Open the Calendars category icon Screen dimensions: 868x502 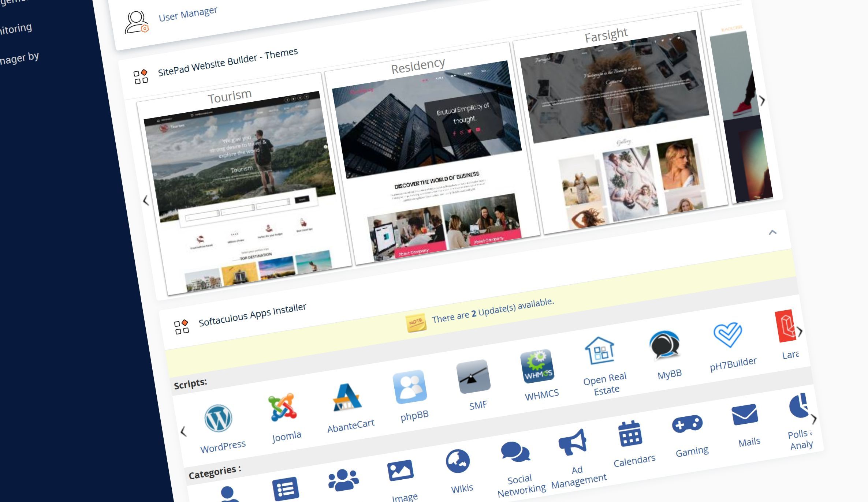(x=630, y=434)
